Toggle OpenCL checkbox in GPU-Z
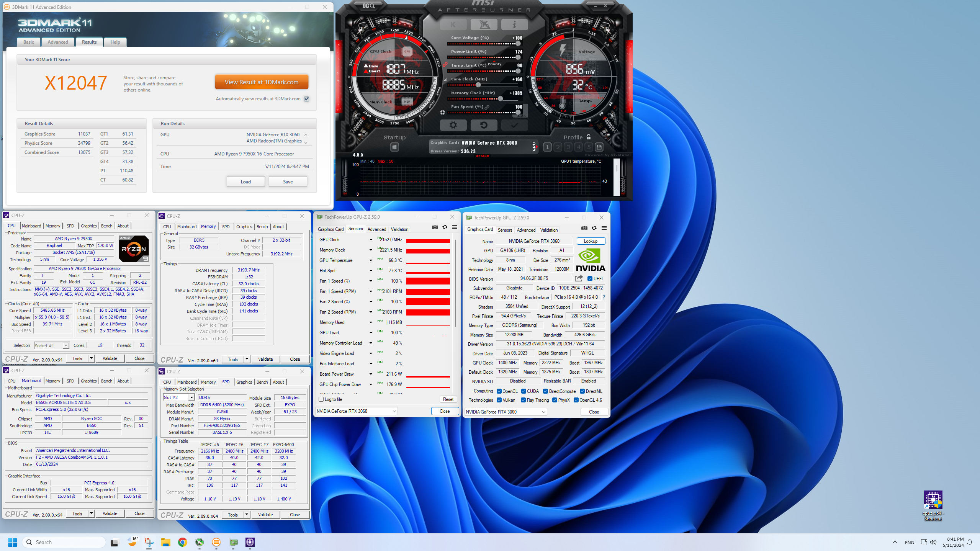The image size is (980, 551). 499,391
